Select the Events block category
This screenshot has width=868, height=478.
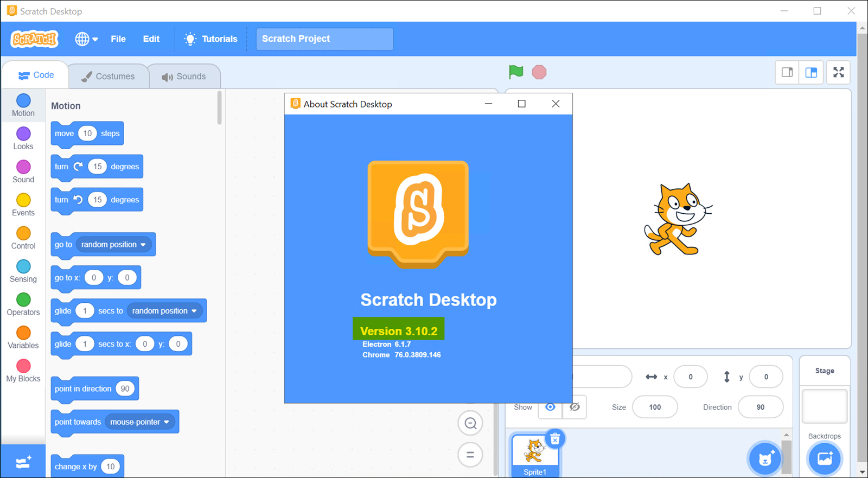[23, 205]
